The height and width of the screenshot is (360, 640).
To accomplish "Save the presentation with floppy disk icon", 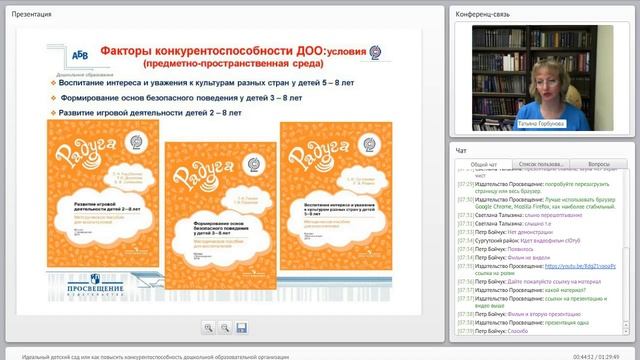I will [x=242, y=328].
